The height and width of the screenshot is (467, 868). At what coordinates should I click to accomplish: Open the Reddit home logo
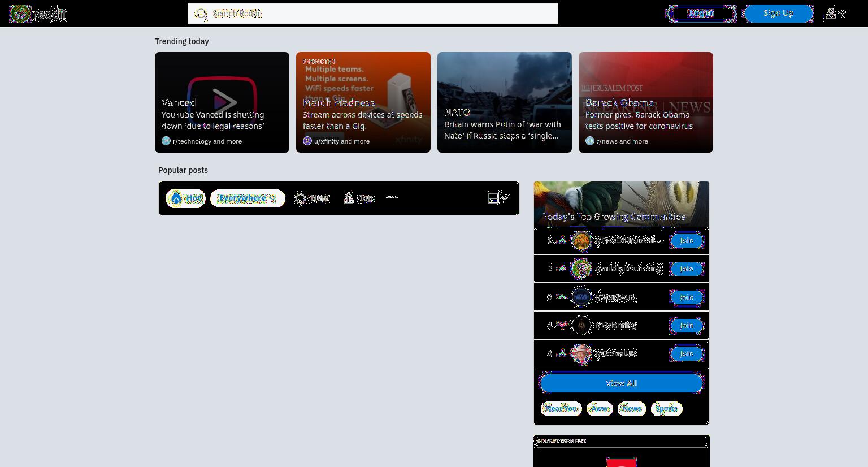tap(38, 13)
